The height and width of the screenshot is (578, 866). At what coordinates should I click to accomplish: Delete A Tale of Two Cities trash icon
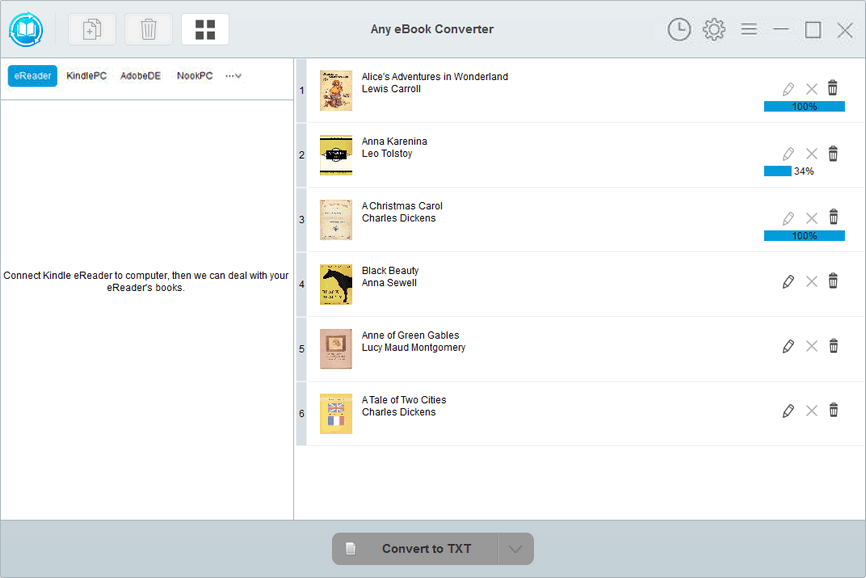point(833,410)
